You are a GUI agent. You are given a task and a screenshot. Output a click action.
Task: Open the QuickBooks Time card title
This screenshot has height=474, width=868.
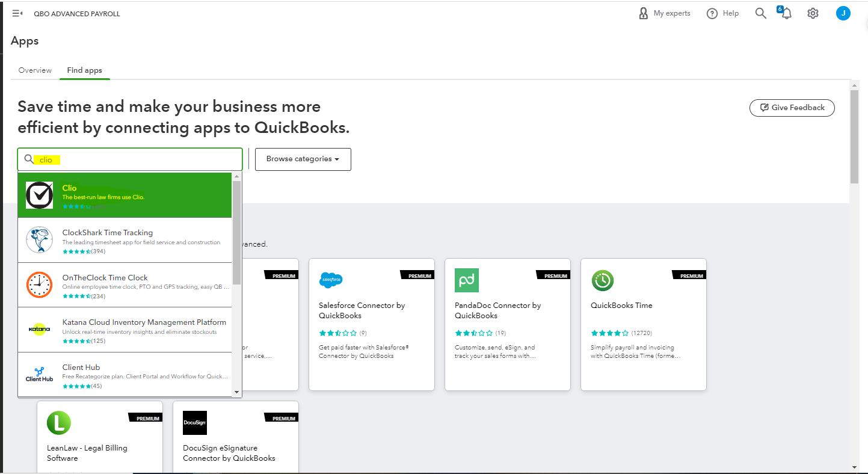click(x=621, y=306)
